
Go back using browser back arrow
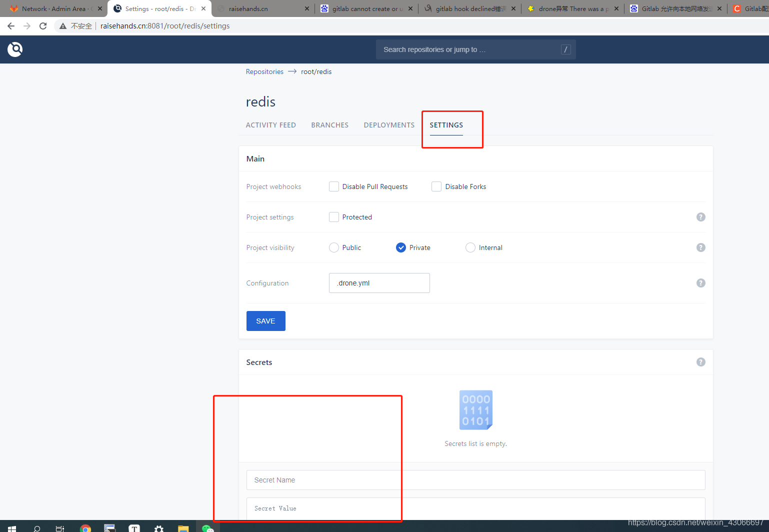[11, 26]
